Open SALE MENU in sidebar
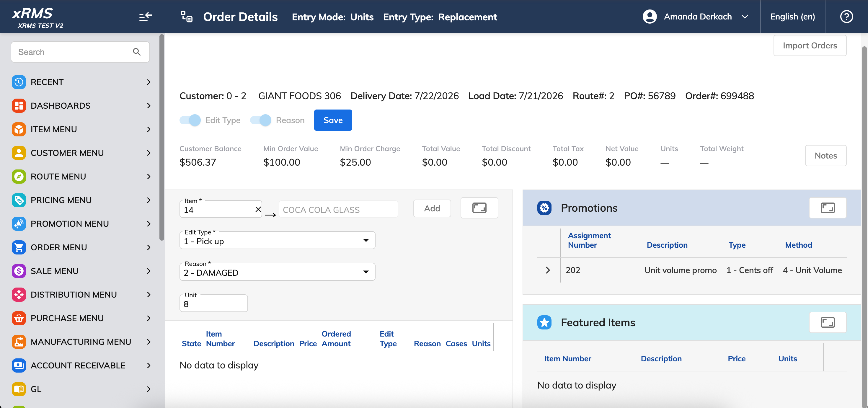 [x=81, y=270]
